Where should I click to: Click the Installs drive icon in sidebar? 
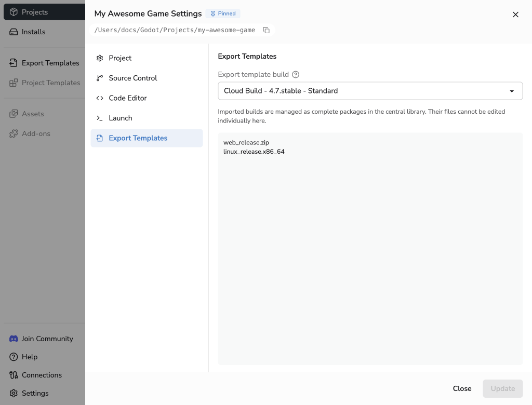[x=14, y=32]
